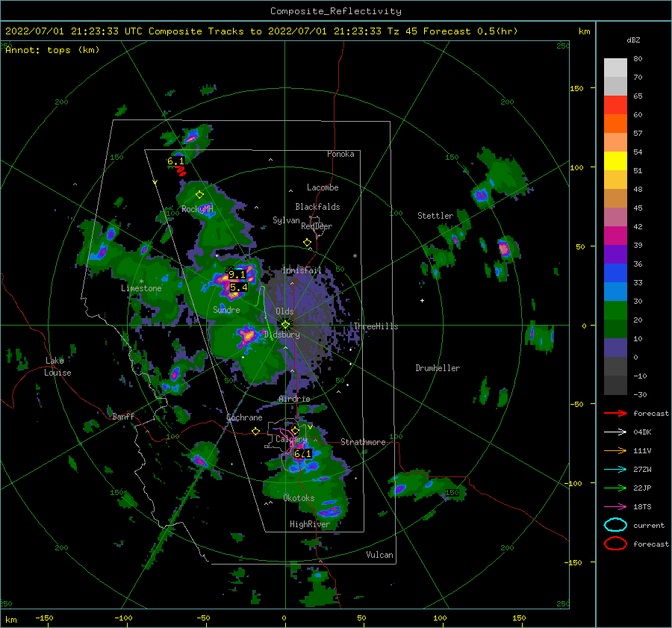Pick the blue 36 dBZ swatch
Viewport: 672px width, 628px height.
click(615, 273)
